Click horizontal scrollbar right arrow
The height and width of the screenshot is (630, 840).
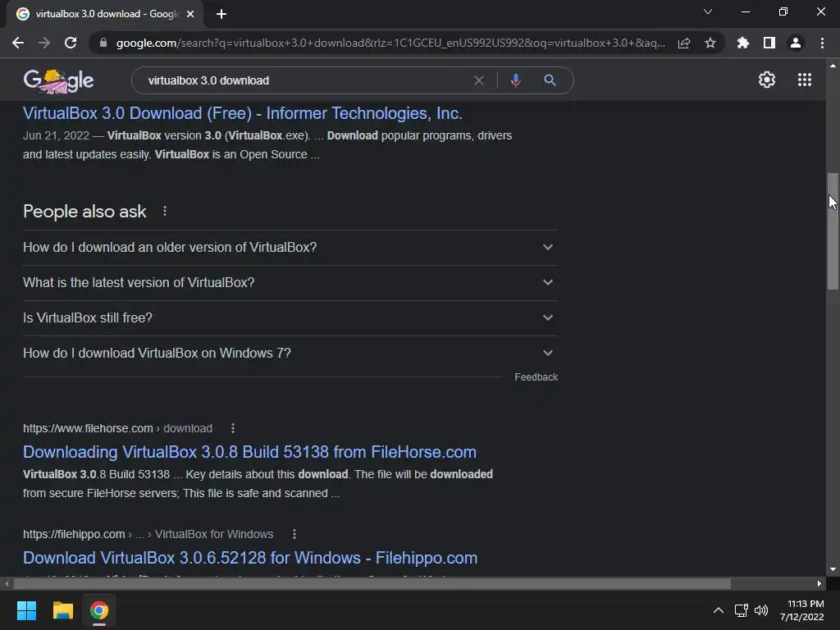tap(819, 583)
